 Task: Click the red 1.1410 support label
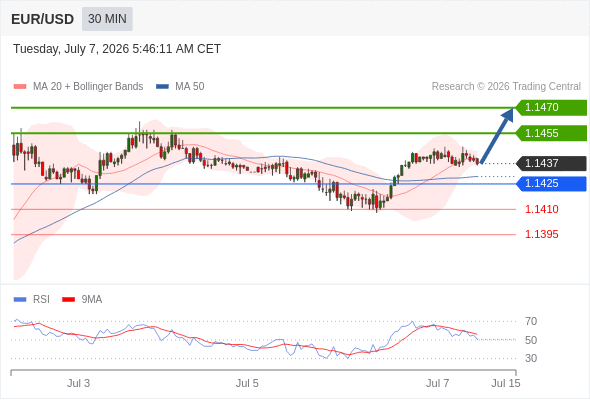click(x=542, y=209)
